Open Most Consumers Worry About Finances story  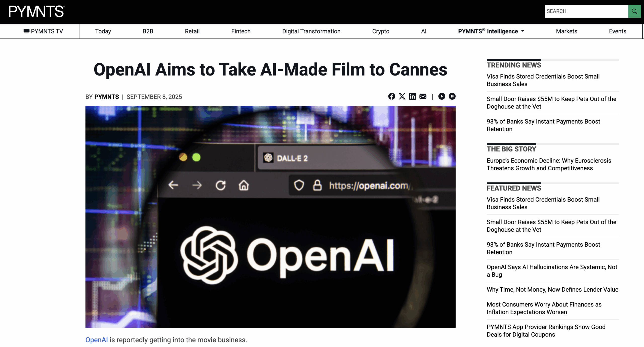(x=544, y=308)
